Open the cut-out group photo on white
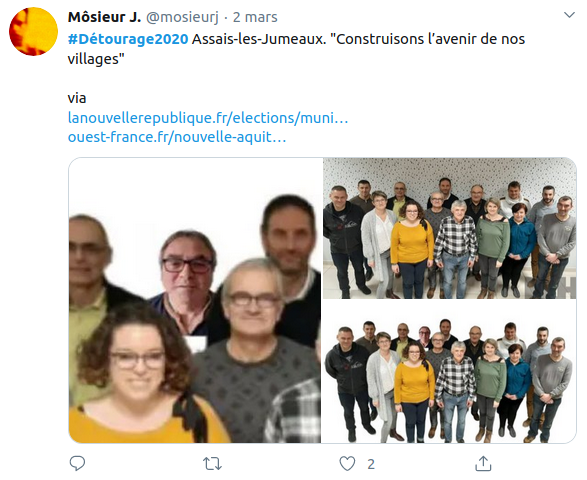Viewport: 587px width, 480px height. (450, 373)
